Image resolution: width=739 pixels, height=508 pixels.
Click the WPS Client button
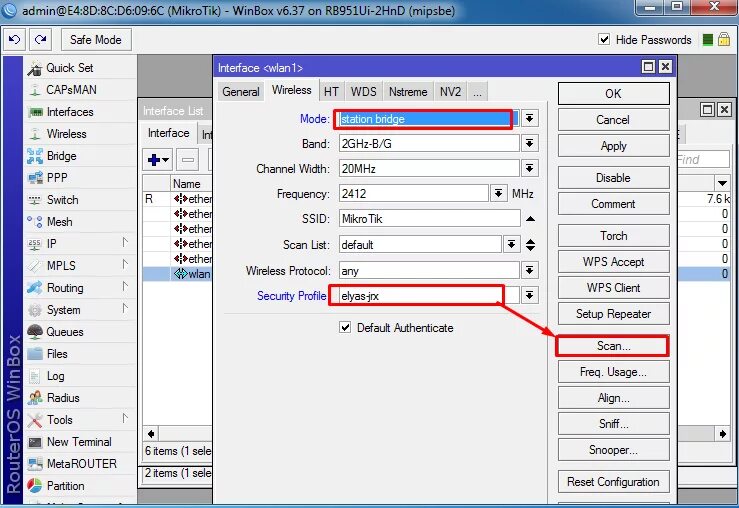(613, 287)
